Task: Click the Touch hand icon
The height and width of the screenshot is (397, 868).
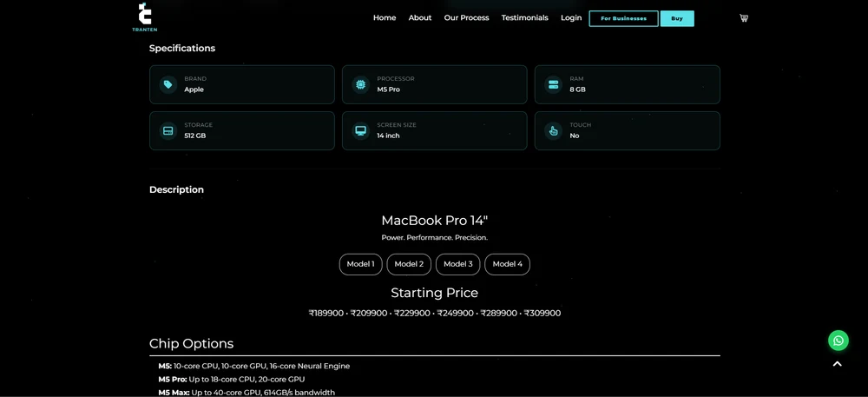Action: [x=553, y=130]
